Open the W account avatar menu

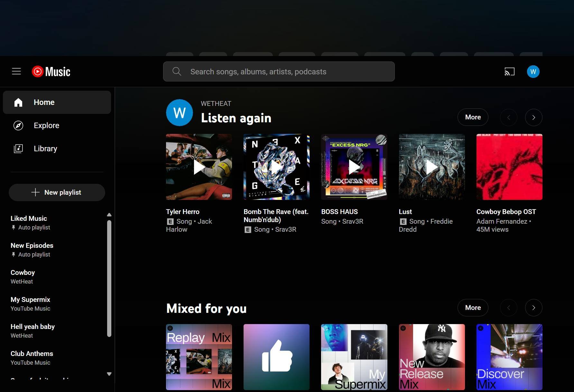pos(533,71)
